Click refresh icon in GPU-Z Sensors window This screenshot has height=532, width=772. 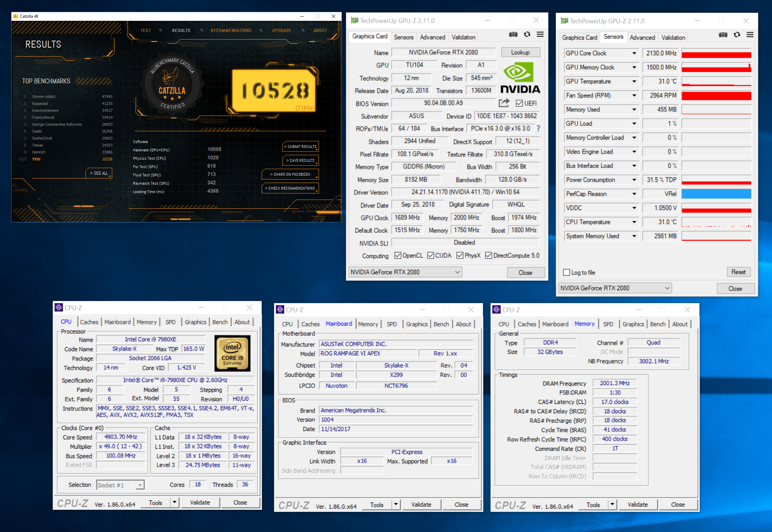coord(737,35)
